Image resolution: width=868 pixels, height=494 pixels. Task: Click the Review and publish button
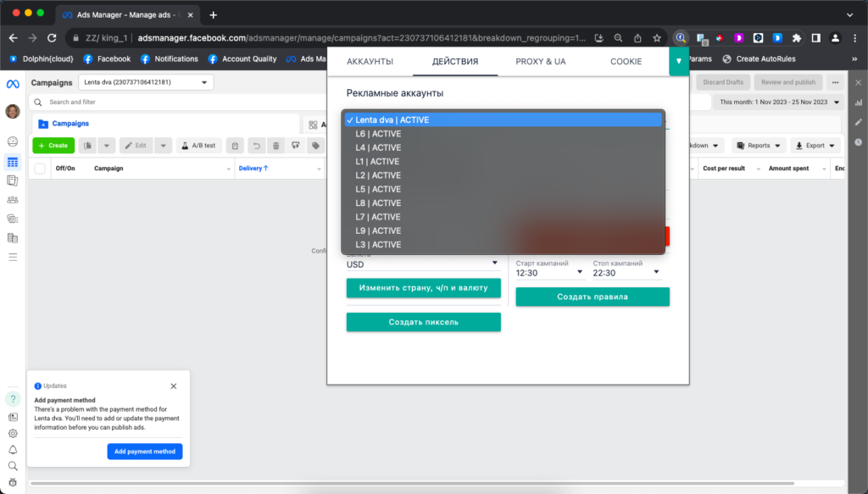point(788,82)
